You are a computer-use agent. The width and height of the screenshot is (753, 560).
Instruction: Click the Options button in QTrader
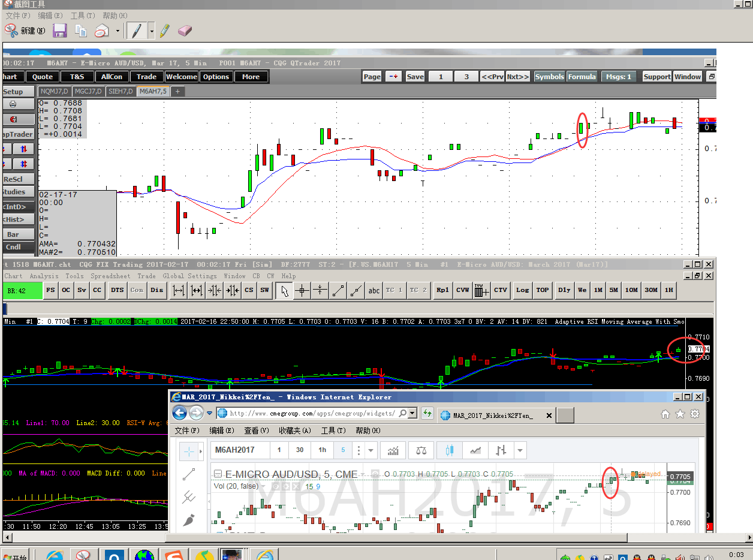tap(216, 77)
